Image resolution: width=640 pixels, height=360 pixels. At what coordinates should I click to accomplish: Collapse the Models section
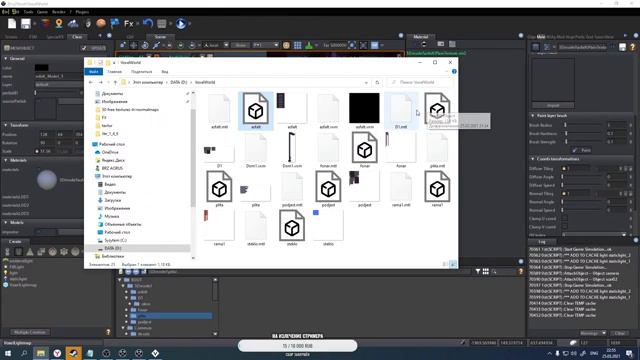click(x=6, y=222)
